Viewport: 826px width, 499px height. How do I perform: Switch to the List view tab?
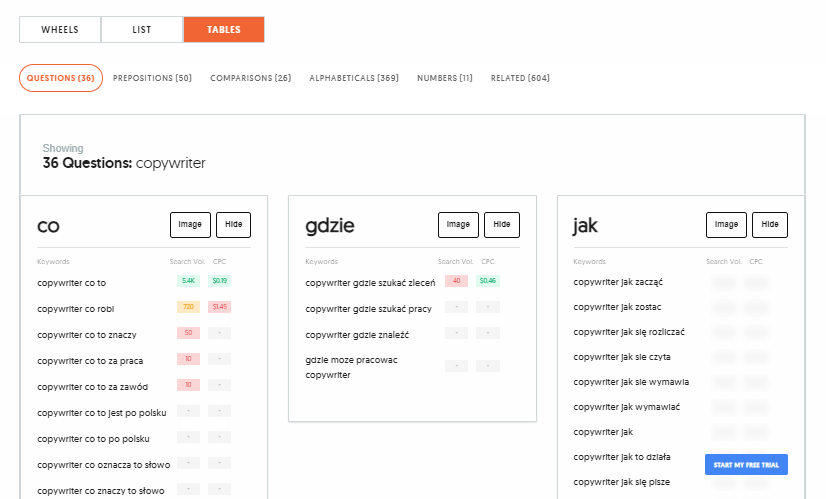pos(142,30)
